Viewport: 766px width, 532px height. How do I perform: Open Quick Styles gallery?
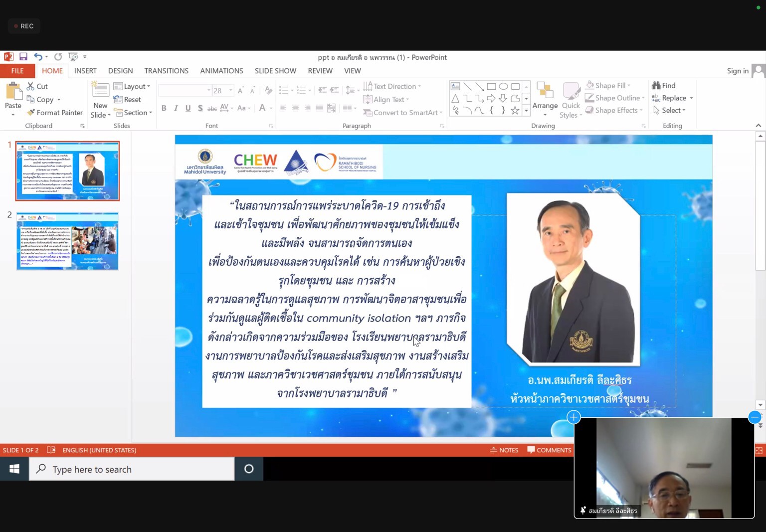[x=571, y=100]
